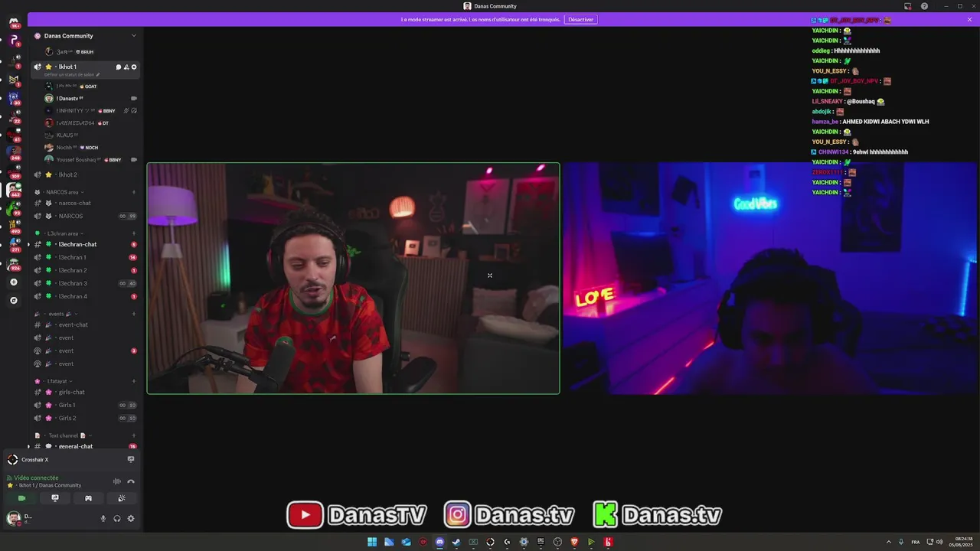Create channel in L3chran area plus

(x=134, y=233)
